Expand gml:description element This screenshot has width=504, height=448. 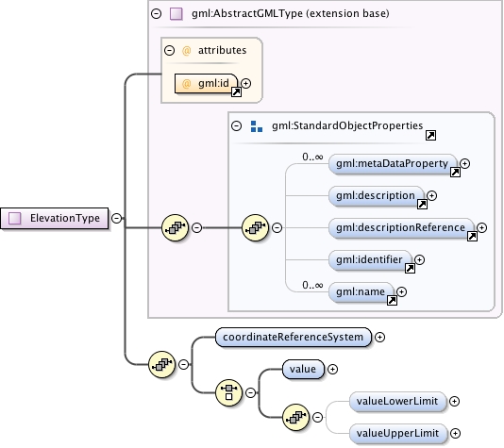[431, 195]
